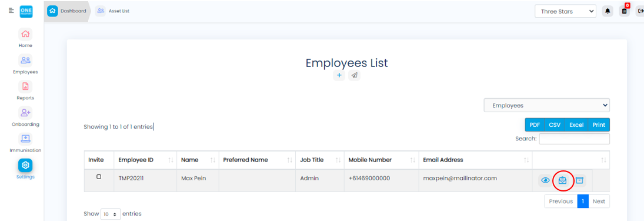
Task: Go to Next page
Action: tap(599, 201)
